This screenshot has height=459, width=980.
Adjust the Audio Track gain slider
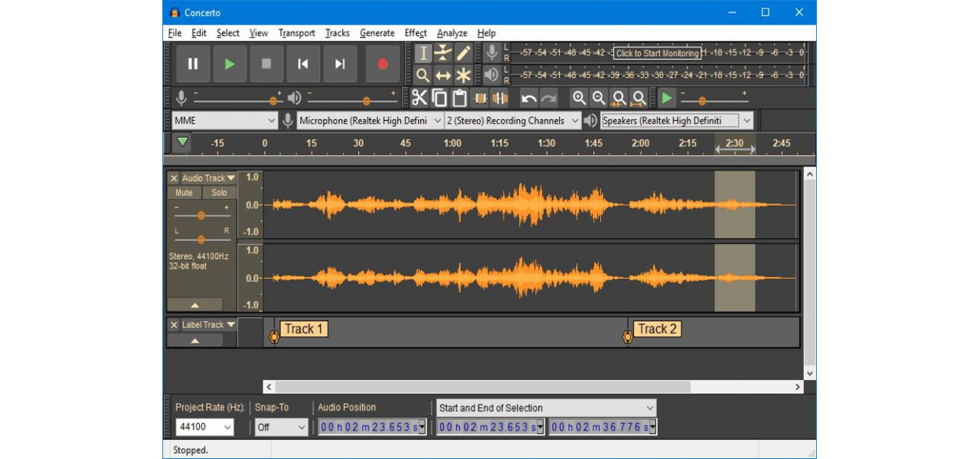tap(202, 216)
